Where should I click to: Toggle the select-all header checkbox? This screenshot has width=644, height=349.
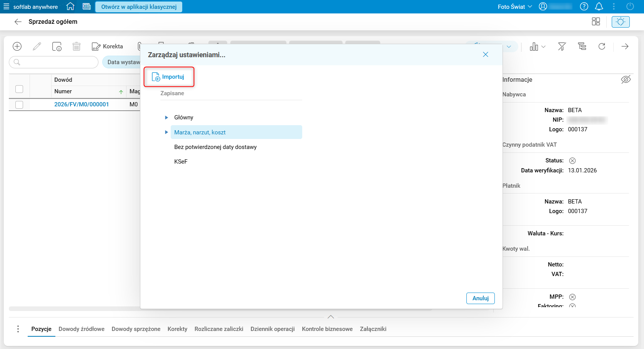coord(19,89)
